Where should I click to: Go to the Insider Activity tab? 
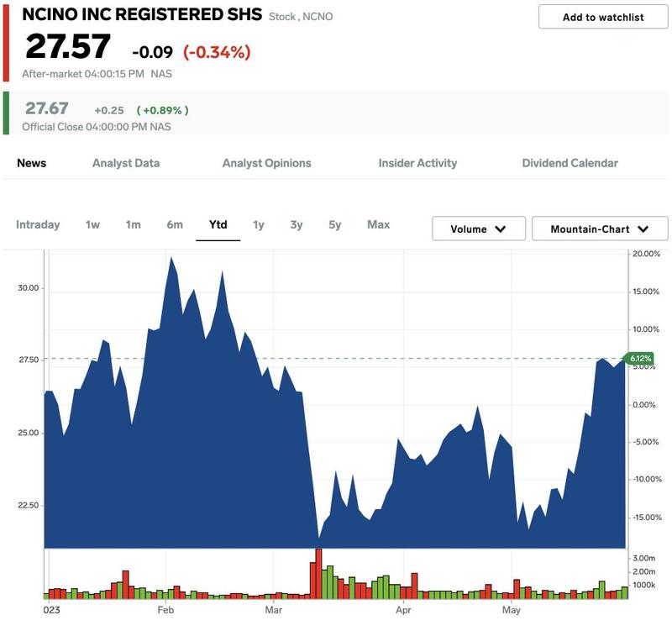(417, 163)
